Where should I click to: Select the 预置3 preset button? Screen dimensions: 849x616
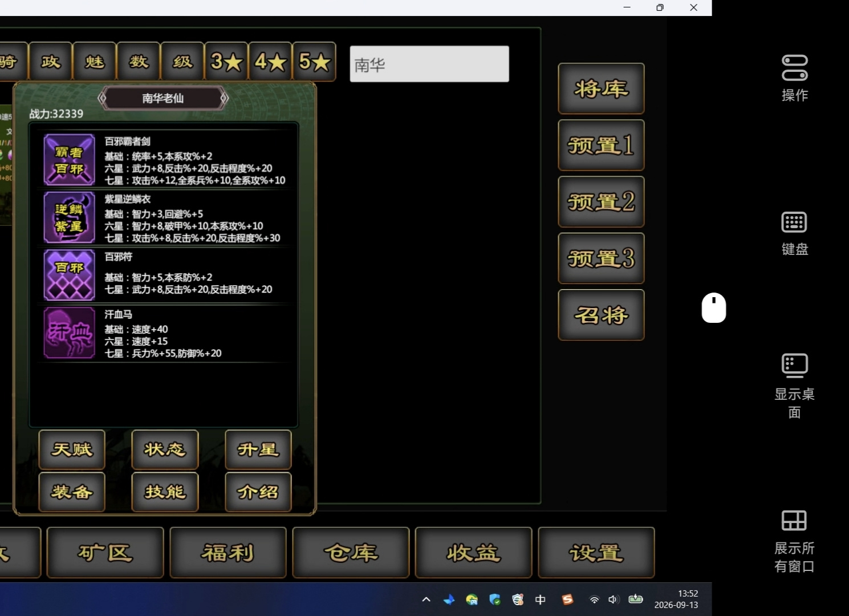pos(601,258)
